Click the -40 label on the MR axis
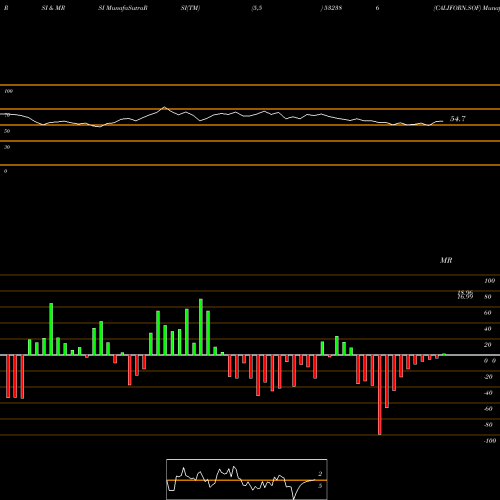The image size is (500, 500). click(x=488, y=393)
